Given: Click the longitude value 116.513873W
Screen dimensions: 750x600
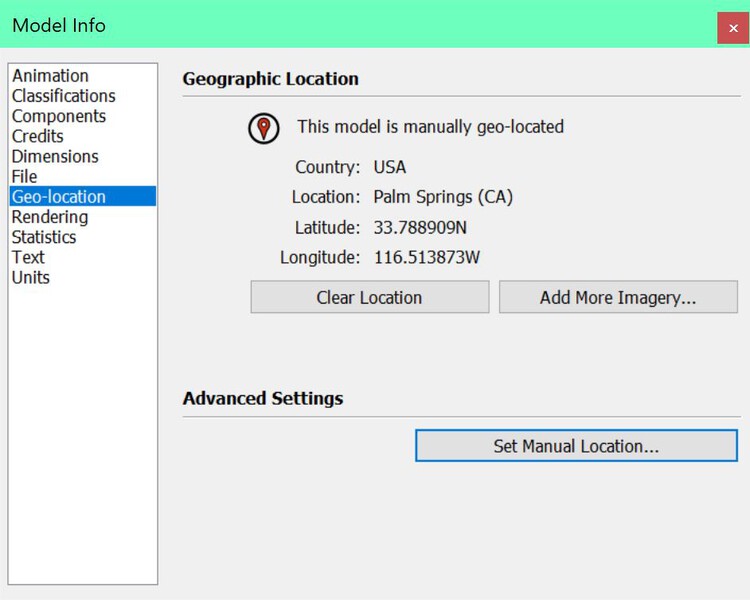Looking at the screenshot, I should click(x=427, y=257).
